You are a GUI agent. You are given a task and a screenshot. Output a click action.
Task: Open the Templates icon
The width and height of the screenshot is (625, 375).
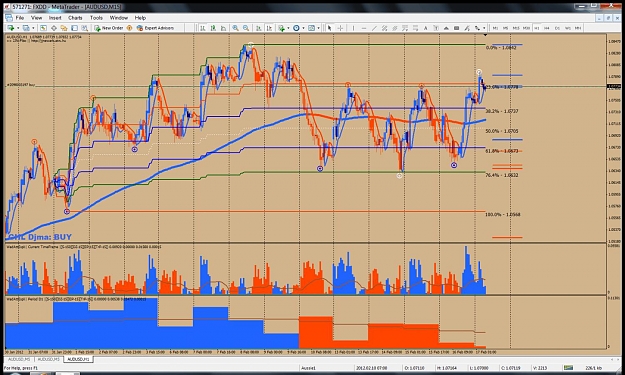[x=311, y=28]
